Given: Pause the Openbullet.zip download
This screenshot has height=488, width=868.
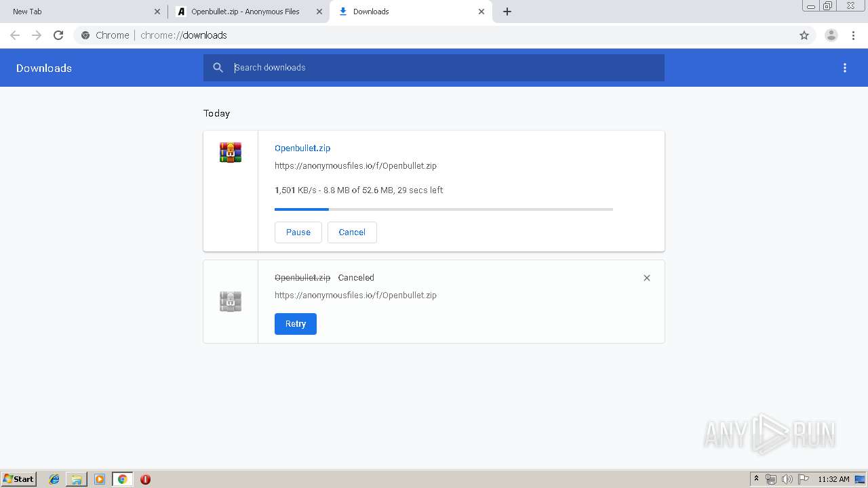Looking at the screenshot, I should point(298,232).
